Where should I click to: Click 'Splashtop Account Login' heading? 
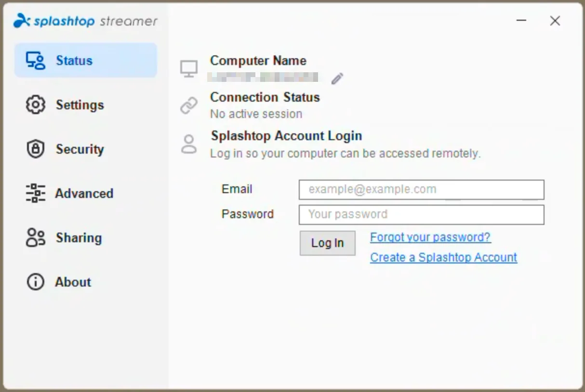(x=286, y=136)
